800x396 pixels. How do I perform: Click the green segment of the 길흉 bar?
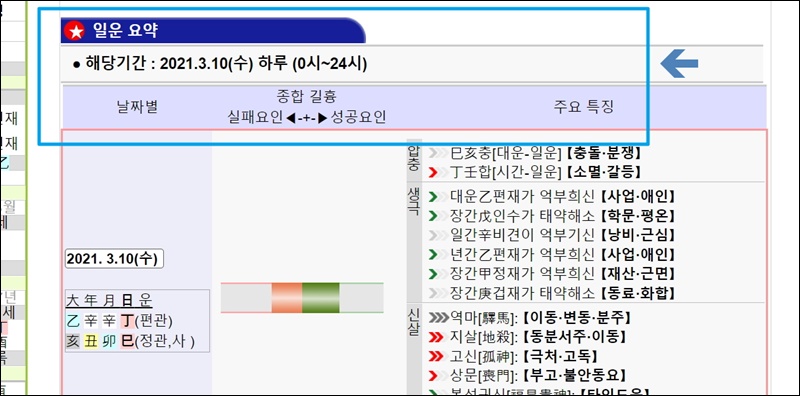[x=320, y=298]
